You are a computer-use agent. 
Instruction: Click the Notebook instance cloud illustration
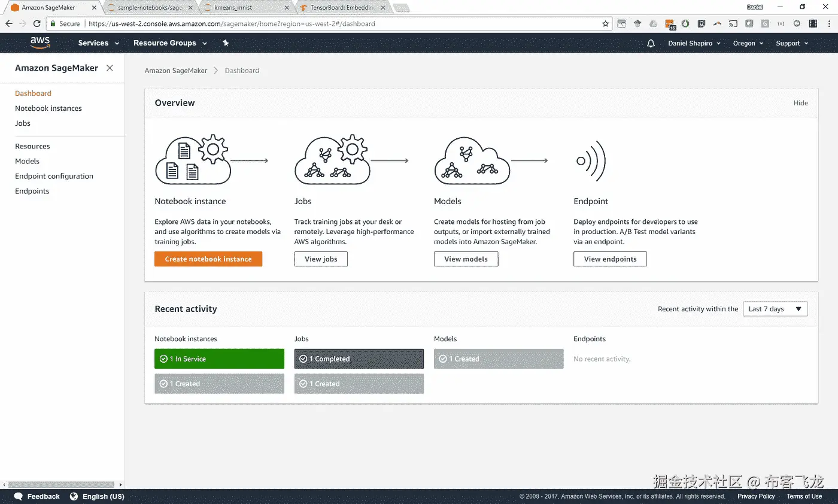tap(193, 159)
